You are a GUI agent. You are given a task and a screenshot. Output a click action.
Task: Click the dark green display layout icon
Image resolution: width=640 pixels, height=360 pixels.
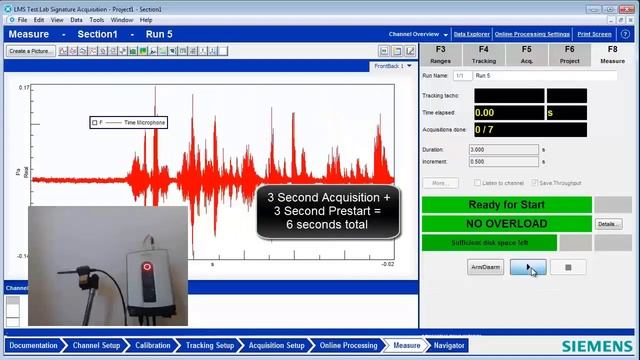point(133,51)
